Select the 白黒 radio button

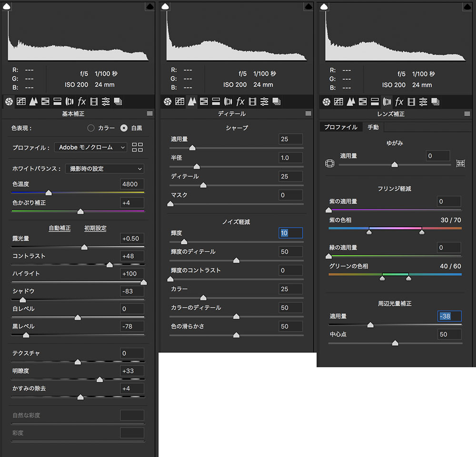[124, 128]
